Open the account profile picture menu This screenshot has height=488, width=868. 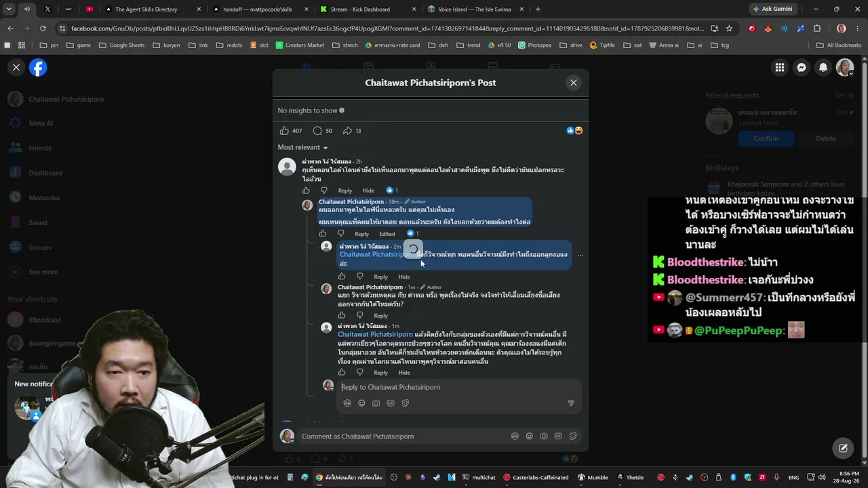844,67
